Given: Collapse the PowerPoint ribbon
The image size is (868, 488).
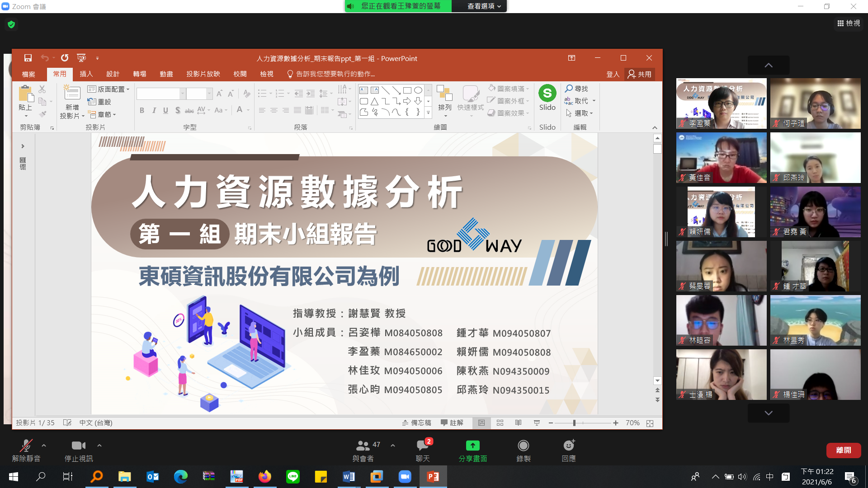Looking at the screenshot, I should (x=655, y=127).
